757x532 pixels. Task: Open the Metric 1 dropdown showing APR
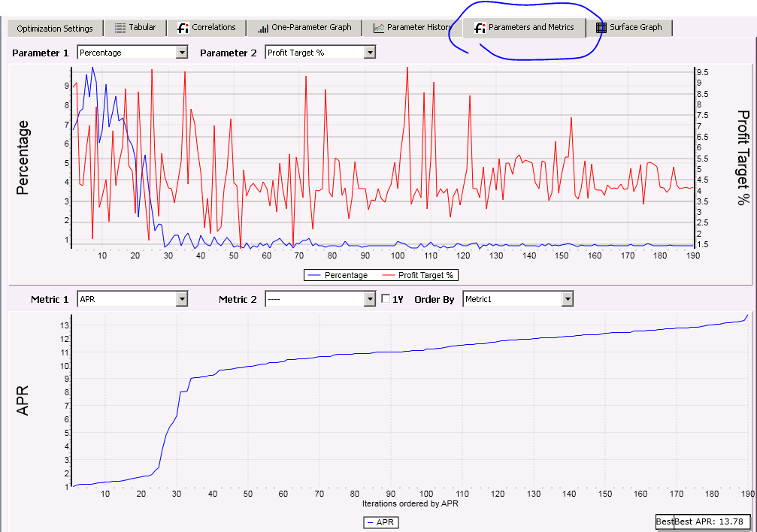tap(181, 298)
